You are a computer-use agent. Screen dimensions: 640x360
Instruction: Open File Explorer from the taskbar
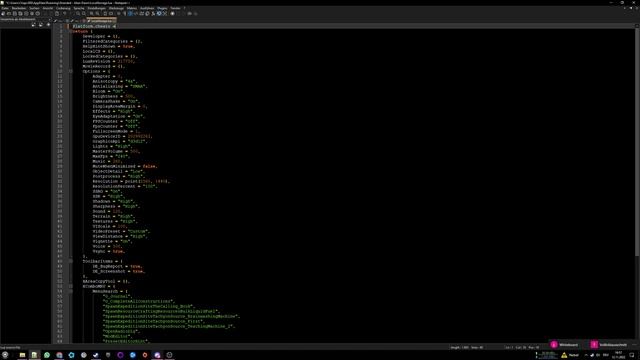pyautogui.click(x=22, y=355)
